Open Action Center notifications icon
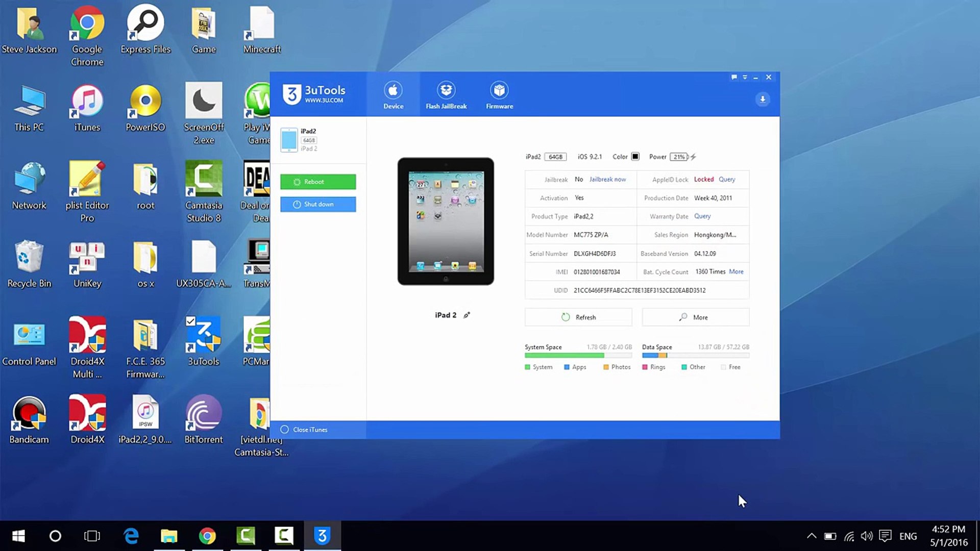This screenshot has width=980, height=551. tap(886, 536)
